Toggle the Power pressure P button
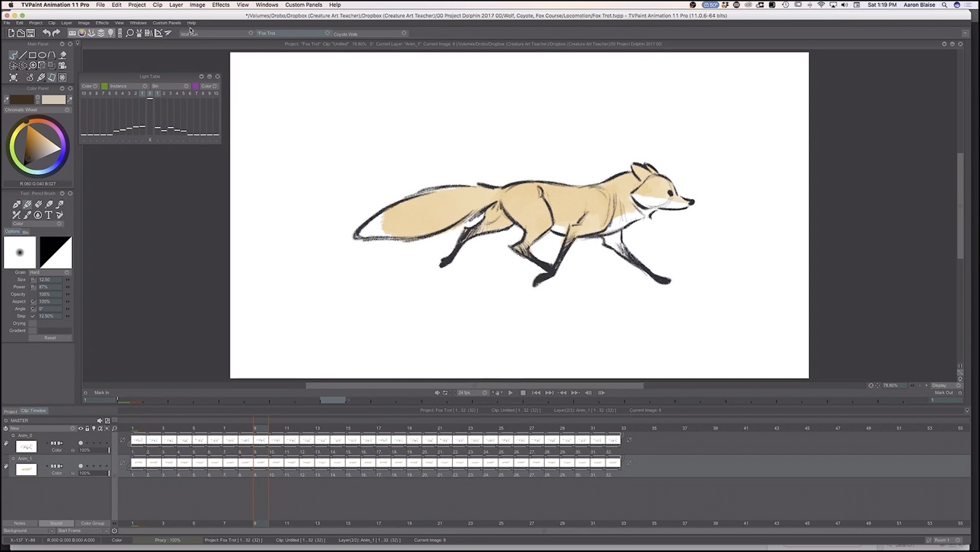 (x=33, y=287)
